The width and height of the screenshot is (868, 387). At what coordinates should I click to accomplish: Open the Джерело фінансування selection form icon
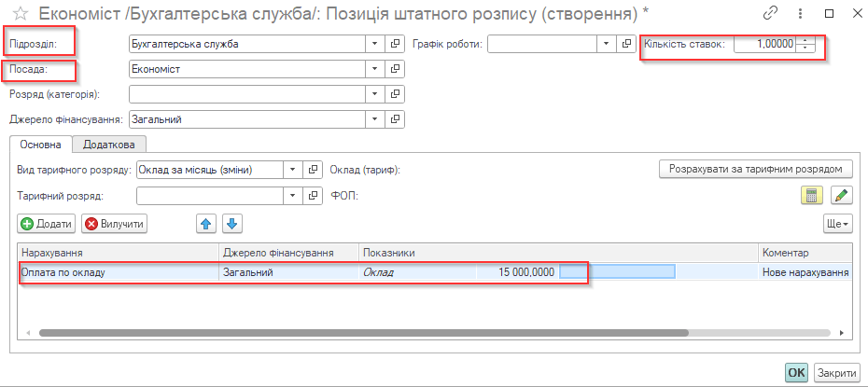(x=395, y=118)
